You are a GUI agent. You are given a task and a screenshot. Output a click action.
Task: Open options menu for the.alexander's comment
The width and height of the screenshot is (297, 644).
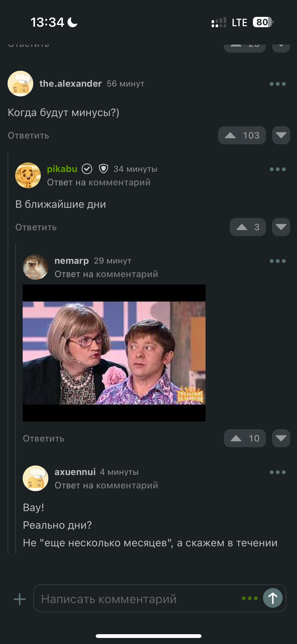click(278, 84)
